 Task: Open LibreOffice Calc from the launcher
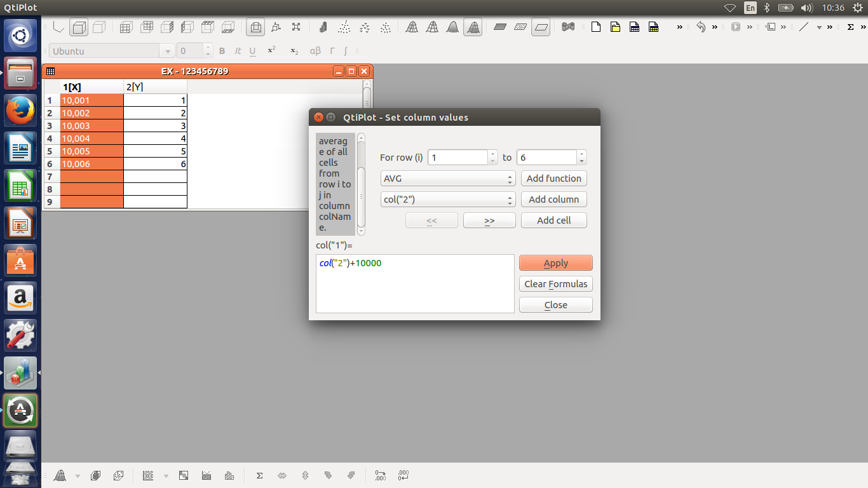(x=21, y=187)
